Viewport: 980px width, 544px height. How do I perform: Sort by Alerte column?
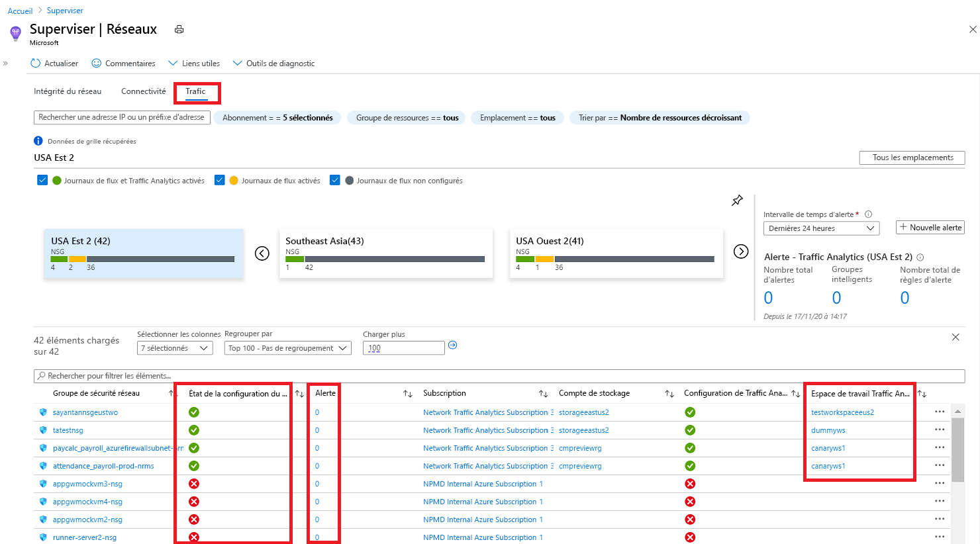(408, 394)
